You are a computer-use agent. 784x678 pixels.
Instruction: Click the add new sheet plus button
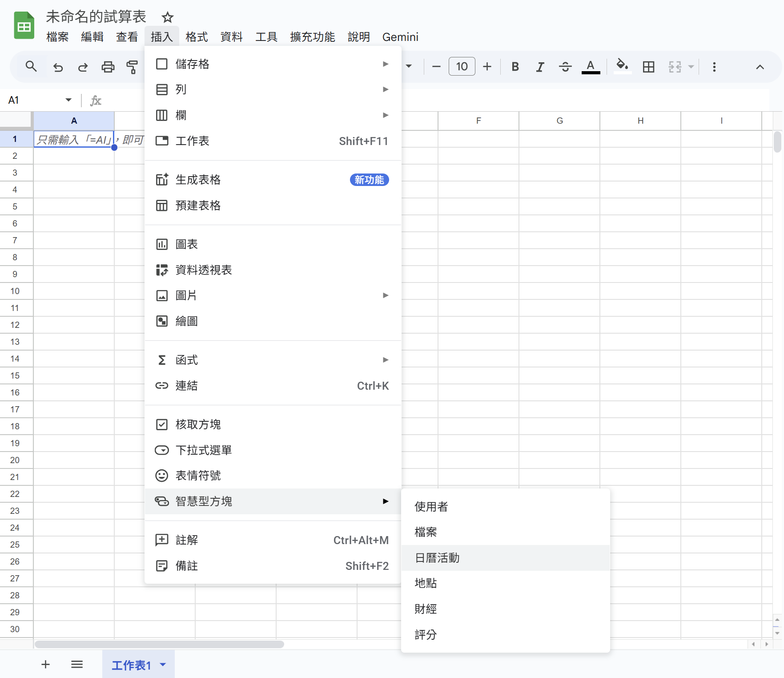(45, 665)
